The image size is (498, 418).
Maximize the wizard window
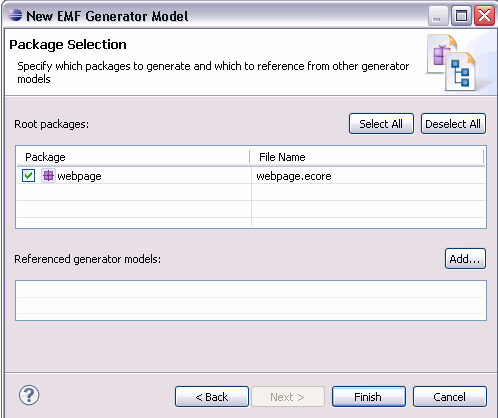[x=461, y=16]
